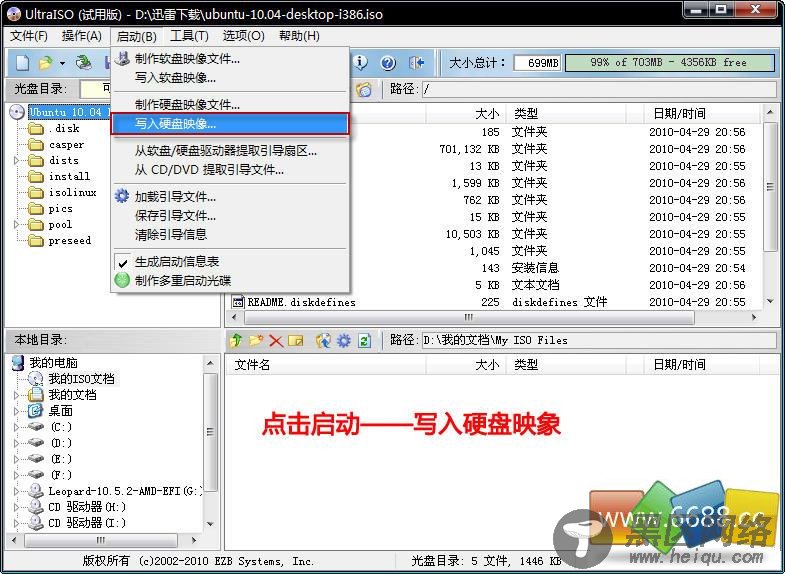
Task: Select the preseed folder in disc tree
Action: [70, 241]
